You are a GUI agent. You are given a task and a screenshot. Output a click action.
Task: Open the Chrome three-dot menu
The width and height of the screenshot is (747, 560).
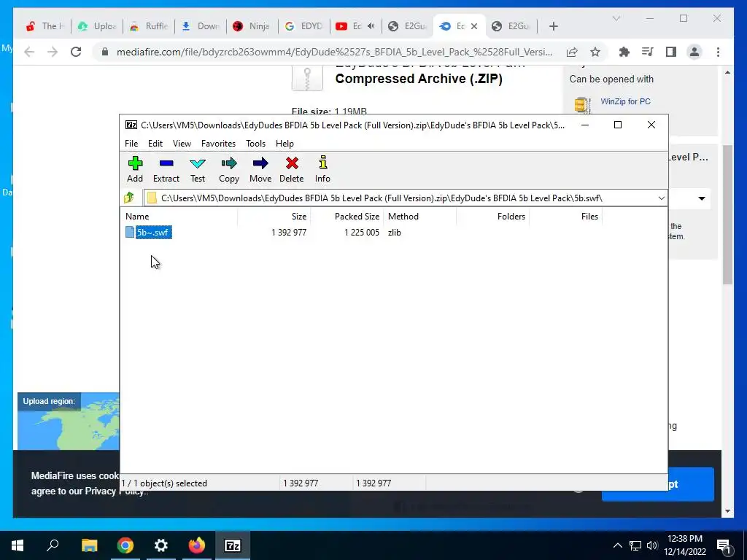click(718, 52)
